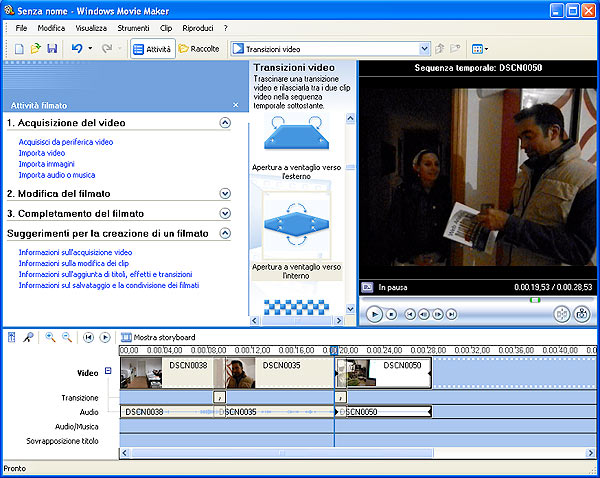The image size is (600, 478).
Task: Open Informazioni sul salvataggio e condivisione link
Action: (109, 285)
